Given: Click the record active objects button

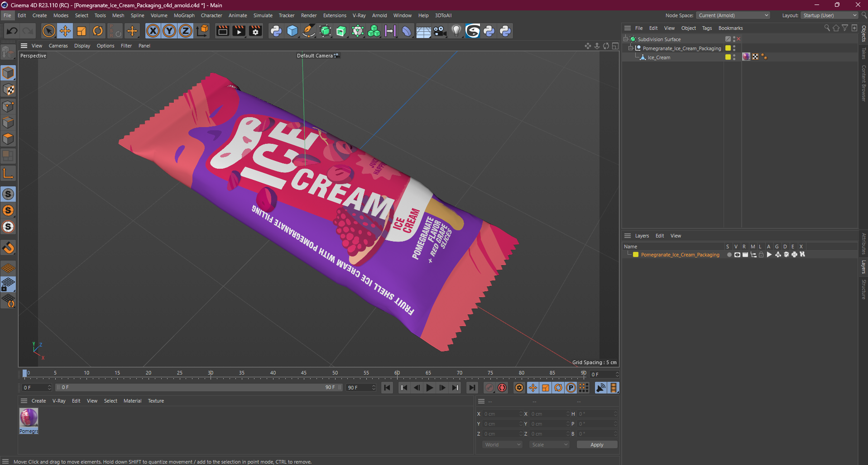Looking at the screenshot, I should 489,388.
